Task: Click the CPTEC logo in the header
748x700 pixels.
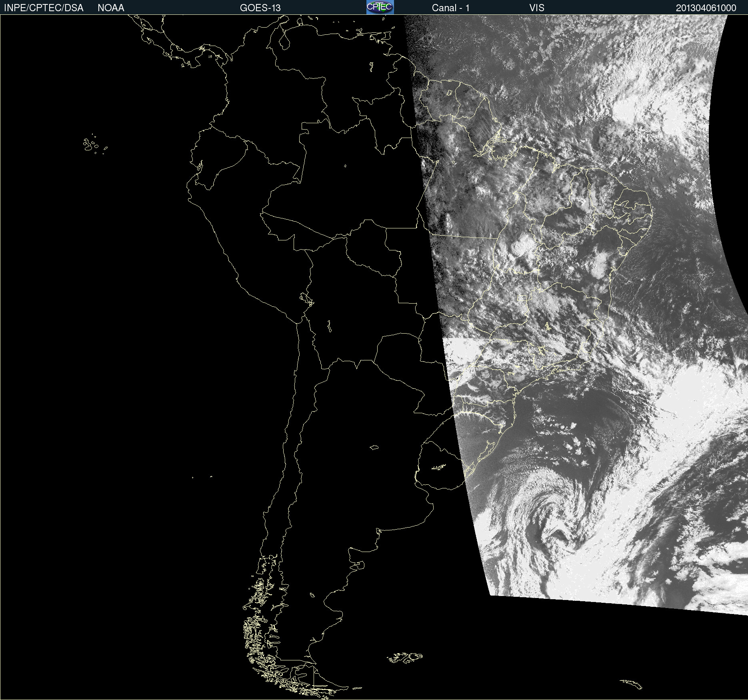Action: point(380,7)
